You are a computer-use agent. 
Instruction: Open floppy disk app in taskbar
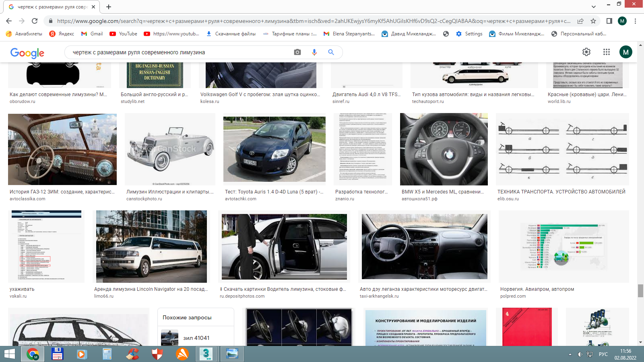57,354
